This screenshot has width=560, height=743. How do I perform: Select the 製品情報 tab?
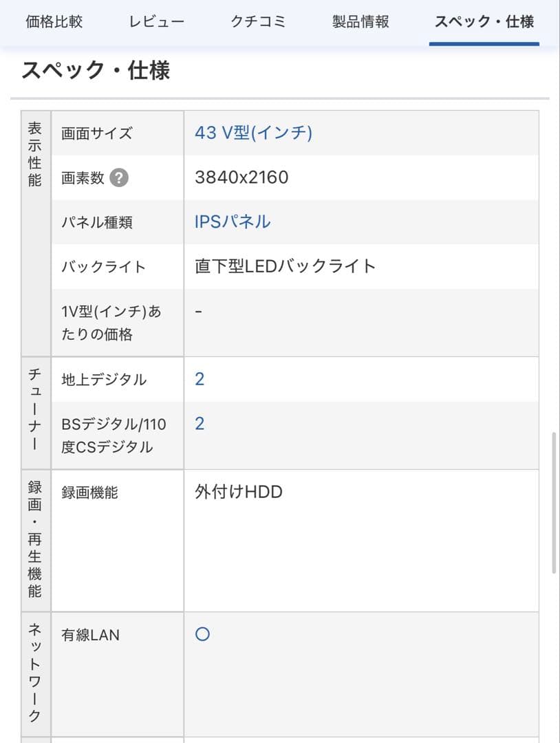click(360, 21)
